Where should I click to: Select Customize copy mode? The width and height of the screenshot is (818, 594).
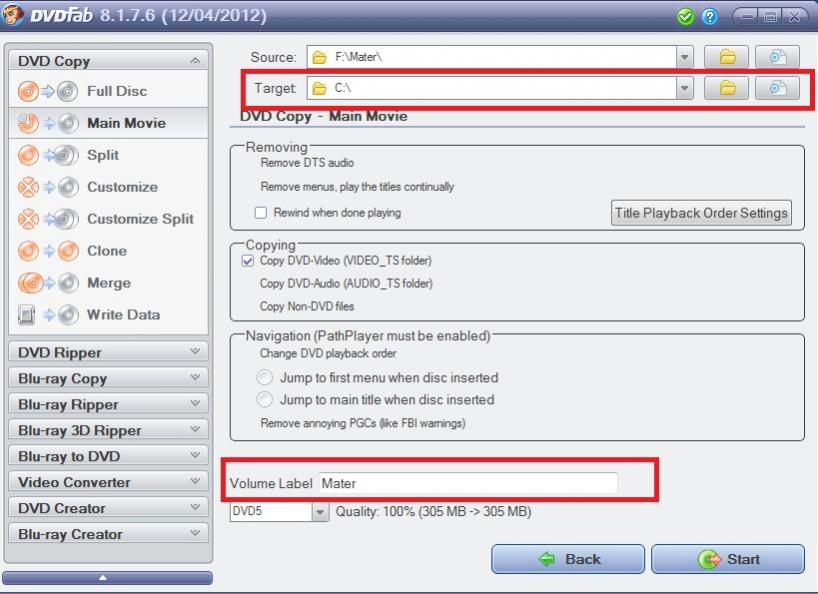pyautogui.click(x=109, y=187)
